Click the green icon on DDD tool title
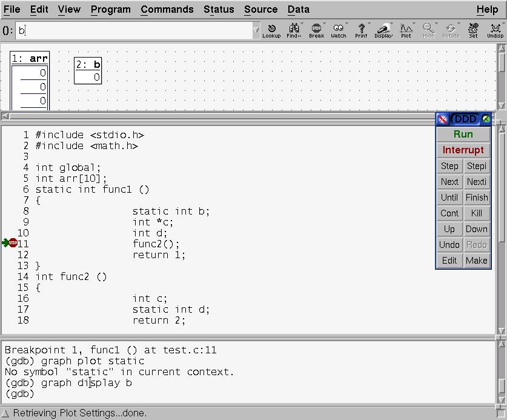The width and height of the screenshot is (507, 420). click(486, 119)
